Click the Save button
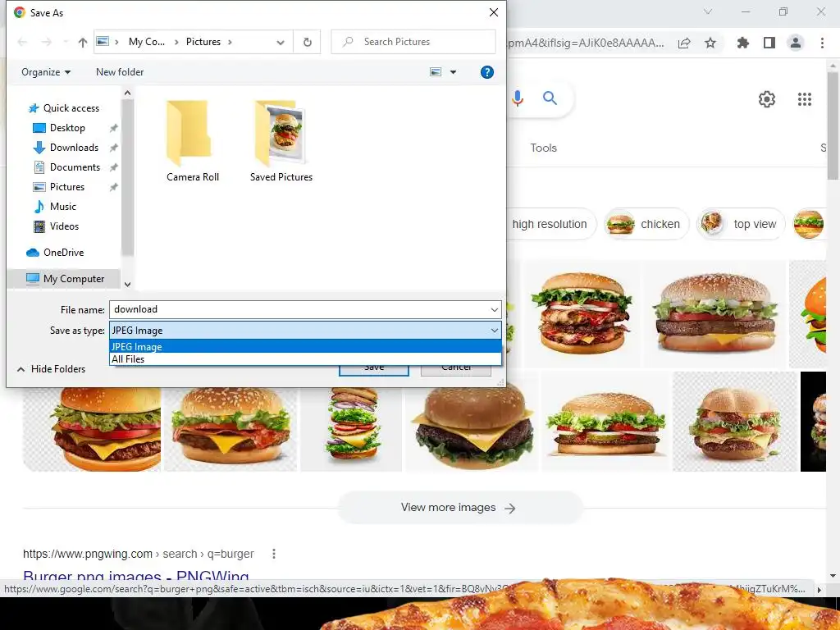The image size is (840, 630). tap(374, 370)
